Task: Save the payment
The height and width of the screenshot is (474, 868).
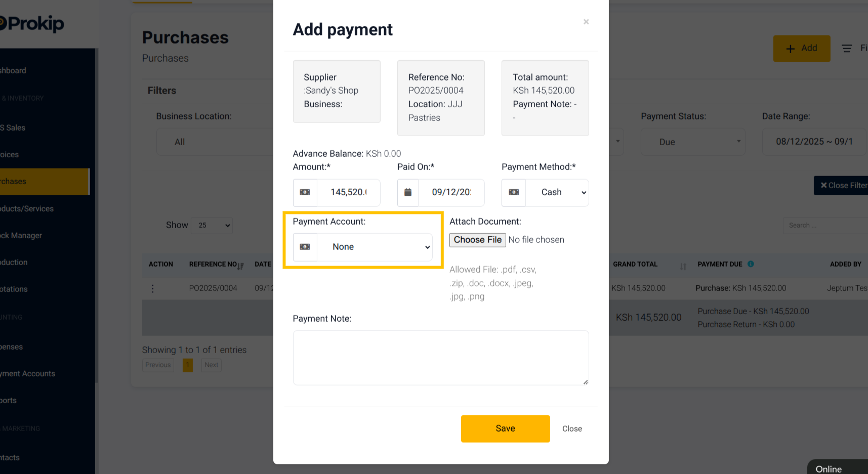Action: pos(505,428)
